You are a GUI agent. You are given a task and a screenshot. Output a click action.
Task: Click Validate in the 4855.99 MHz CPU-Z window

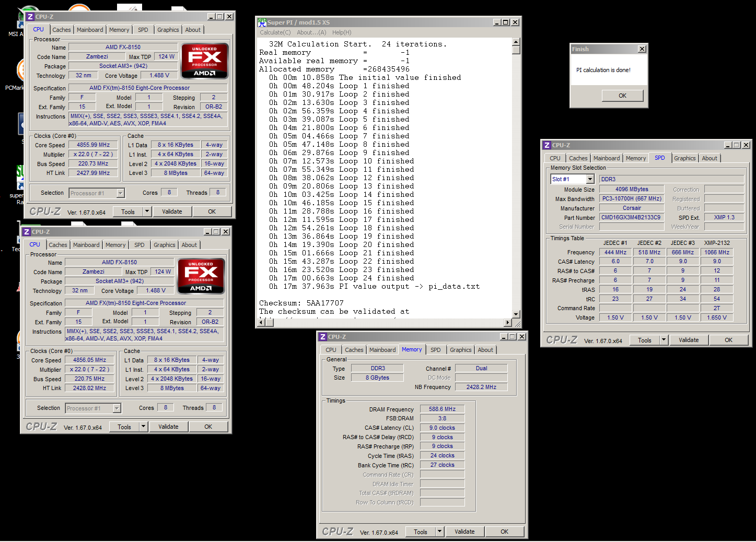click(x=172, y=211)
